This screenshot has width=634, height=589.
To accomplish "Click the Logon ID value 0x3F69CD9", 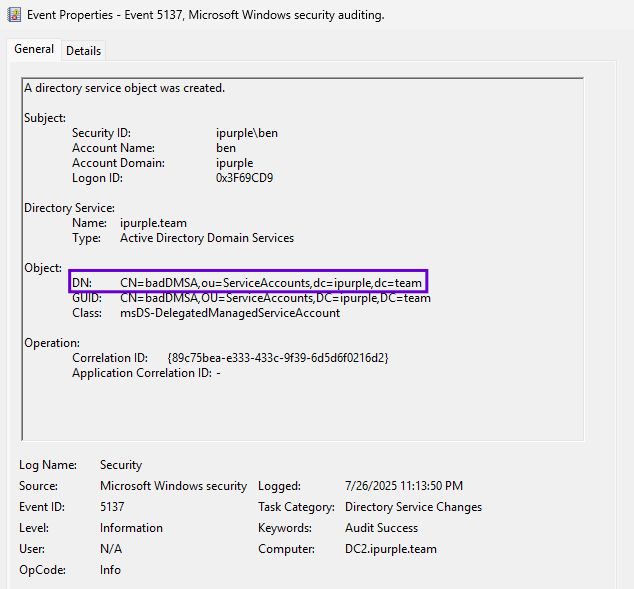I will click(x=244, y=178).
